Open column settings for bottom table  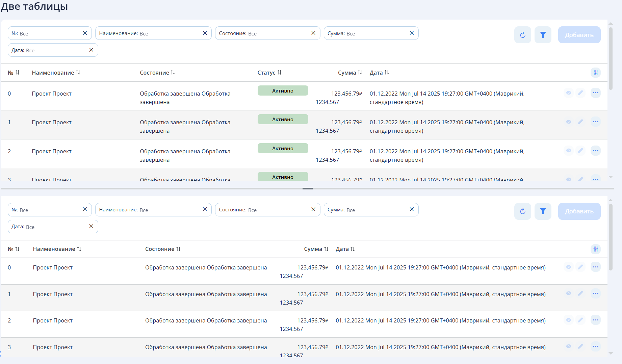(x=595, y=249)
